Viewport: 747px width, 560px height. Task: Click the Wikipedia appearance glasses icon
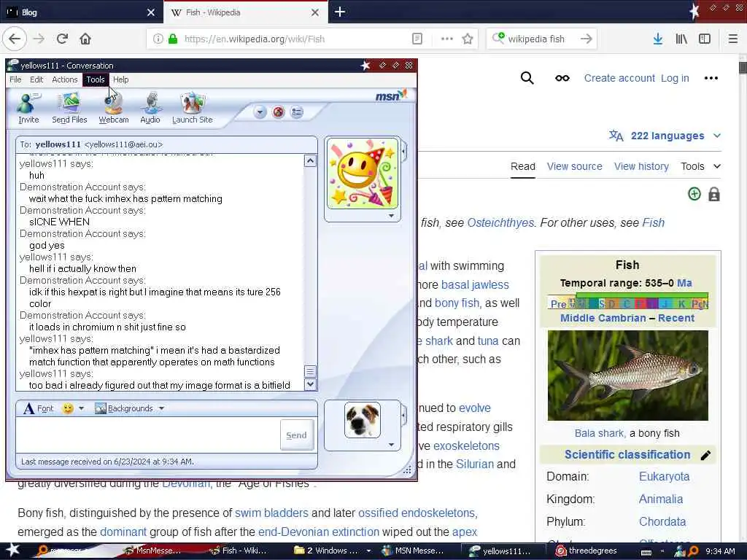(562, 78)
